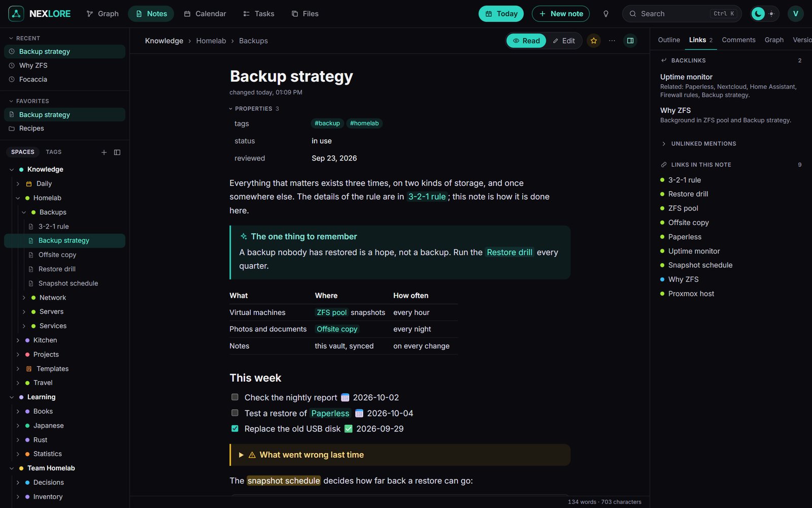Switch to dark theme with the moon toggle
The image size is (812, 508).
click(x=758, y=14)
